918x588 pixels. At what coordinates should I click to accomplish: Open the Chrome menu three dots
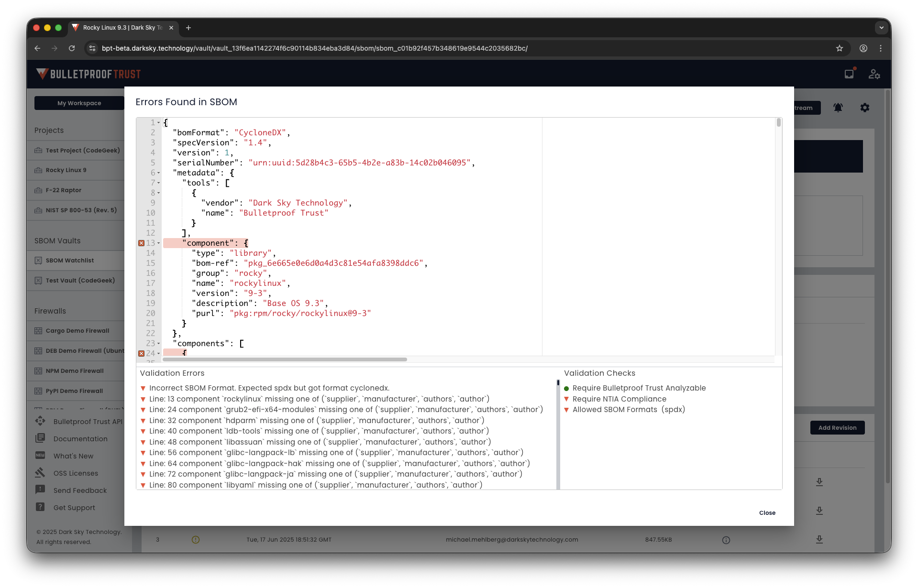[x=881, y=48]
